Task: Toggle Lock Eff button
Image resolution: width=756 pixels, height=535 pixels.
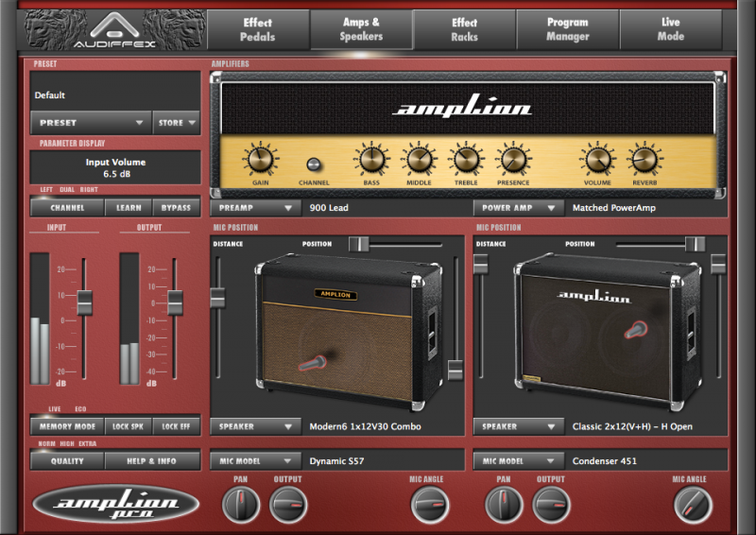Action: click(x=176, y=426)
